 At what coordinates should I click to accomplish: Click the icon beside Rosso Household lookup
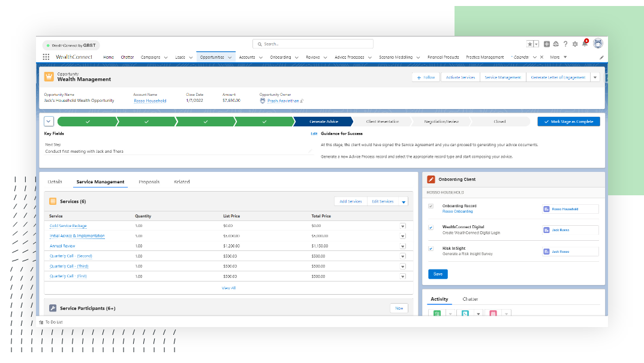(546, 209)
